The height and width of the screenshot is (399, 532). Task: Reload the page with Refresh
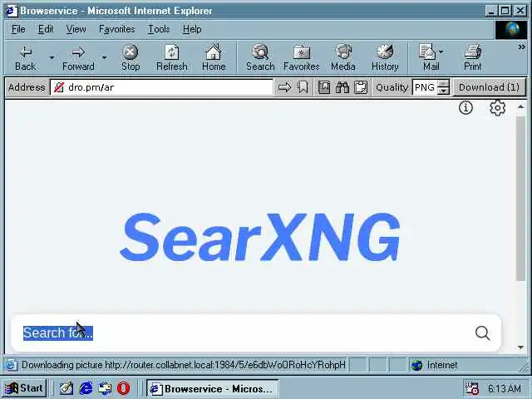click(x=172, y=58)
